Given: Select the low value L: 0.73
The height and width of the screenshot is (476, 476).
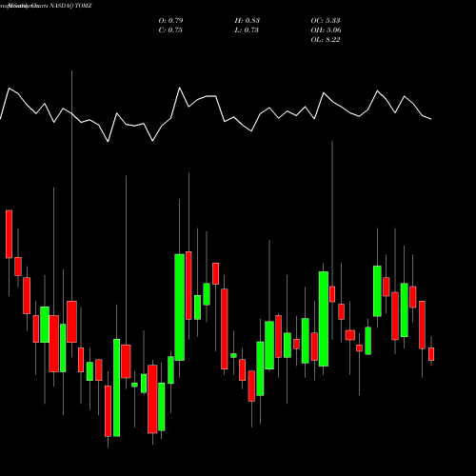Looking at the screenshot, I should 247,30.
